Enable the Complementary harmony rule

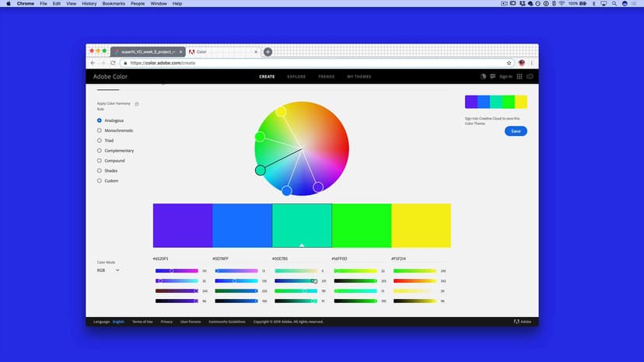point(100,151)
